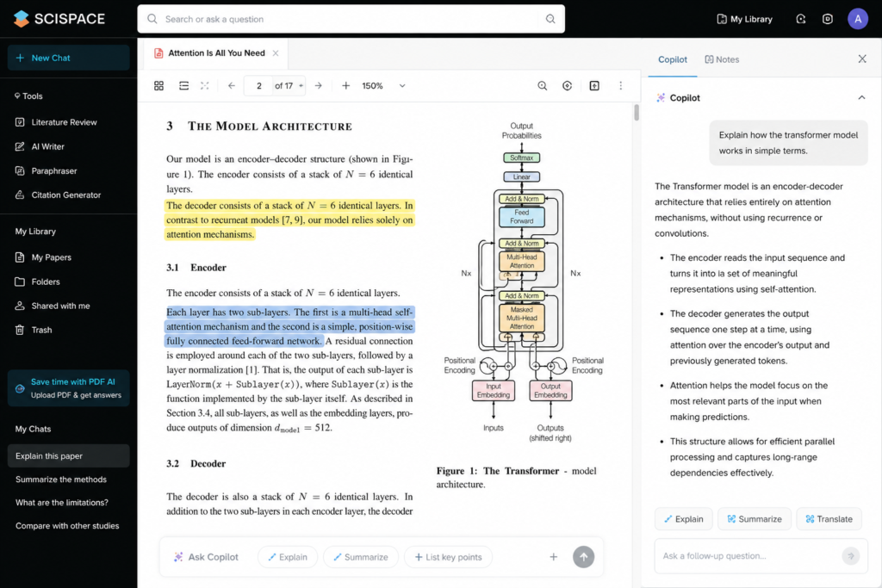Screen dimensions: 882x588
Task: Click the icon next to user avatar
Action: (828, 19)
